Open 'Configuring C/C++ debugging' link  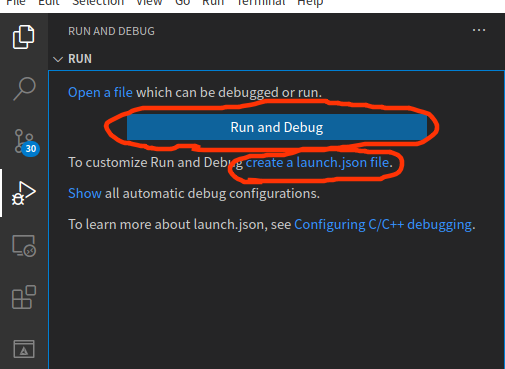click(383, 225)
